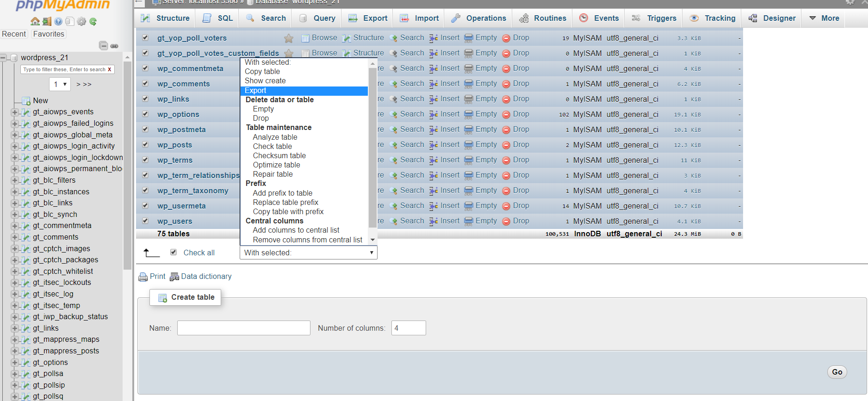This screenshot has height=401, width=868.
Task: Uncheck the wp_comments row checkbox
Action: (145, 83)
